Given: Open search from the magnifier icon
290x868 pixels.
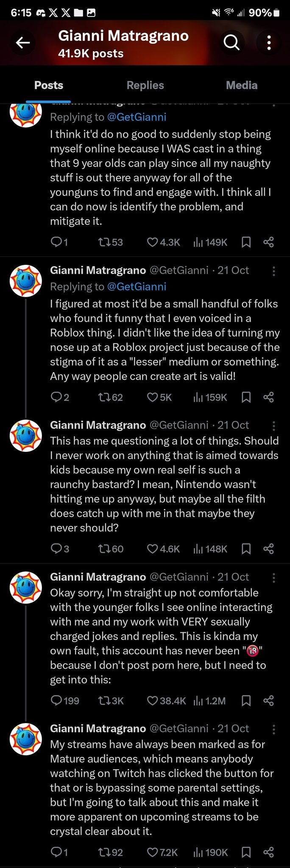Looking at the screenshot, I should click(x=231, y=42).
